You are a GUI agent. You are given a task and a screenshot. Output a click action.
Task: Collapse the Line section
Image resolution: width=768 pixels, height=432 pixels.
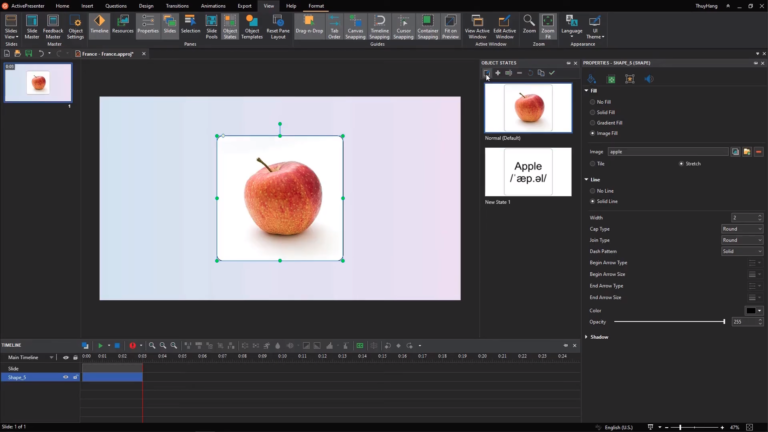[x=586, y=180]
